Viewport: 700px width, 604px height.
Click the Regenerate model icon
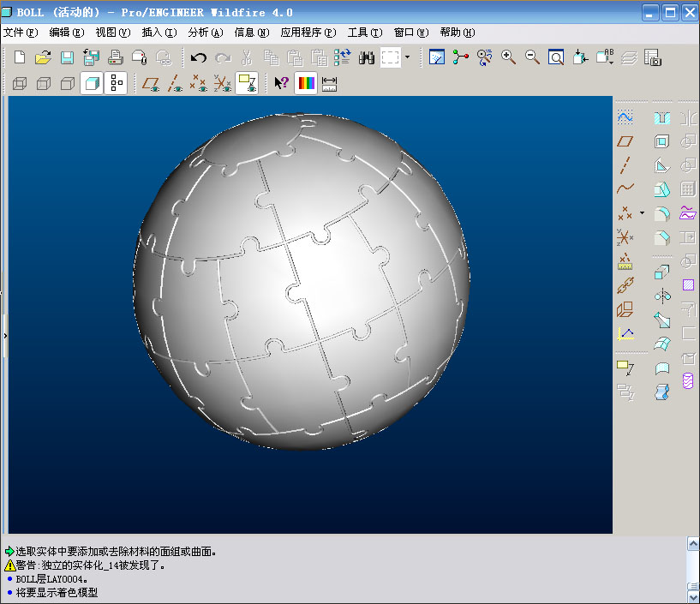[x=343, y=57]
